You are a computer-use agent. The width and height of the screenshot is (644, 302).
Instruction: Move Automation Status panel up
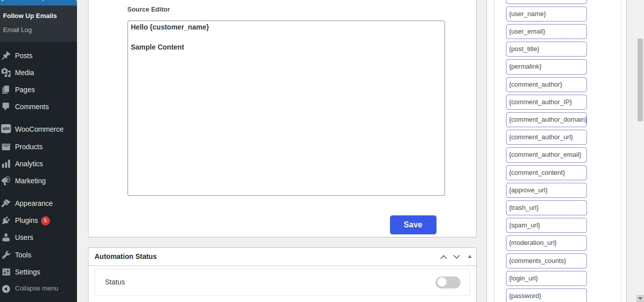click(x=443, y=257)
